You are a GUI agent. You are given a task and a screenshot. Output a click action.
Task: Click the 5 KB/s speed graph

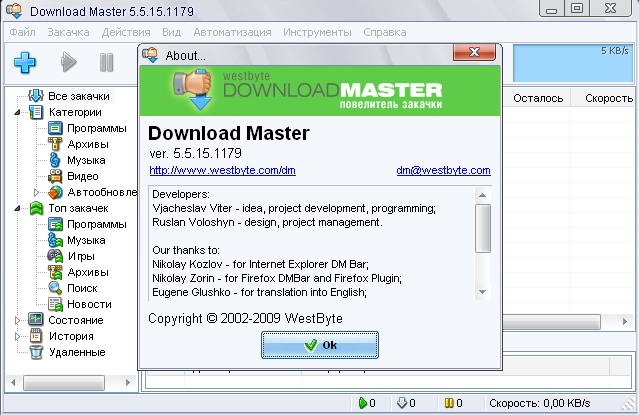click(573, 63)
